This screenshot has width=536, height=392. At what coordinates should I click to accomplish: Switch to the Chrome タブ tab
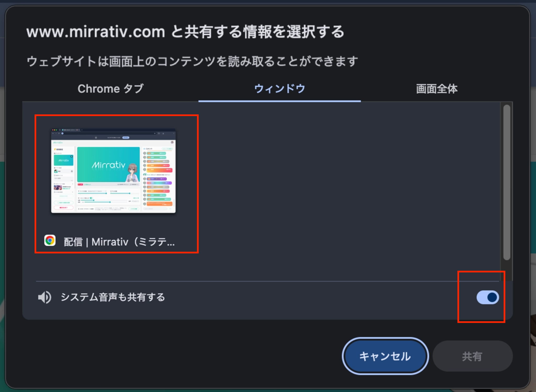point(110,89)
